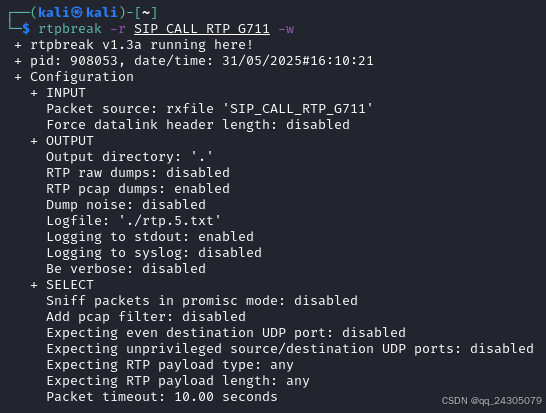Click the plus sign before Configuration

coord(18,77)
